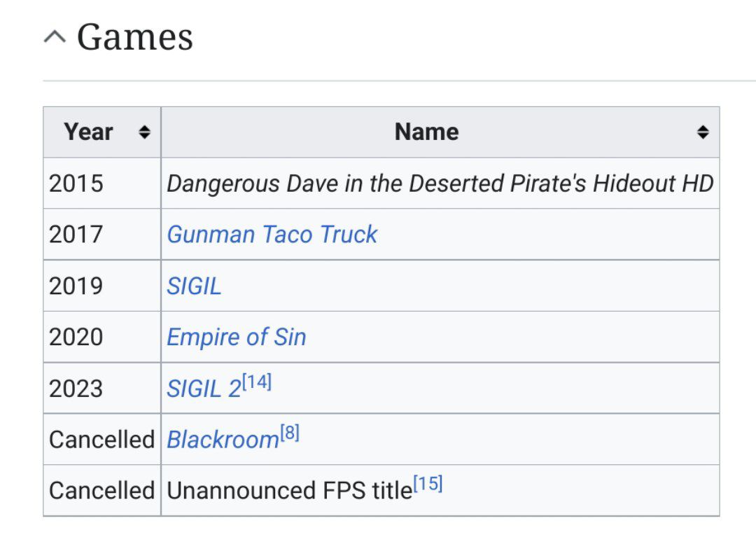
Task: Open the SIGIL 2 link
Action: tap(204, 389)
